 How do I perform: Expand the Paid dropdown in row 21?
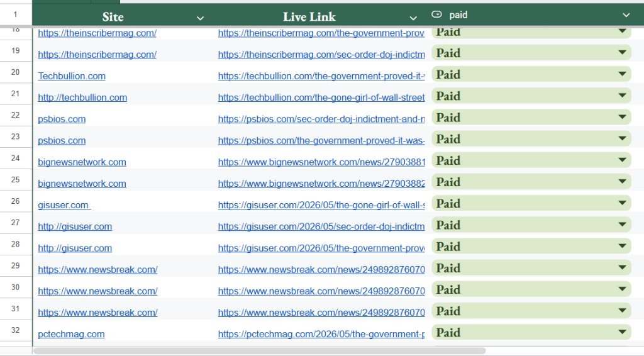tap(622, 95)
